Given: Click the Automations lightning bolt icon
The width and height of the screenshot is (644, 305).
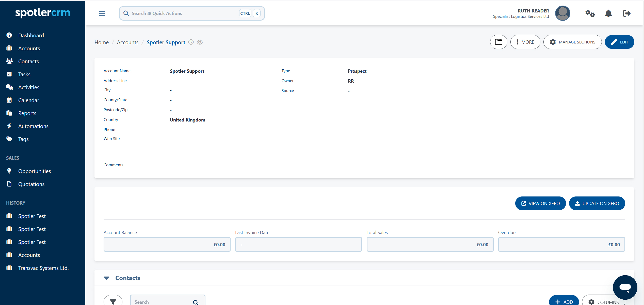Looking at the screenshot, I should pos(9,126).
